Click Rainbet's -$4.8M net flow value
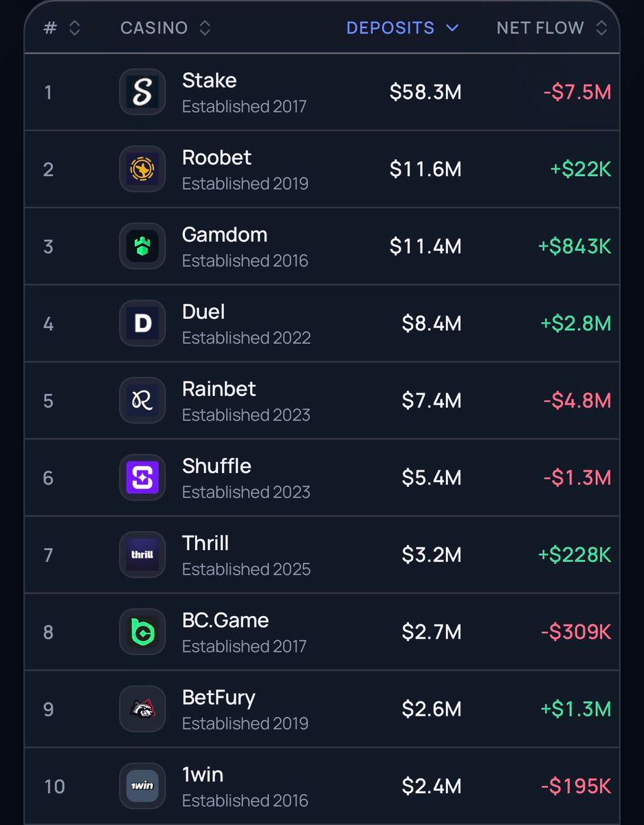Image resolution: width=644 pixels, height=825 pixels. coord(577,400)
